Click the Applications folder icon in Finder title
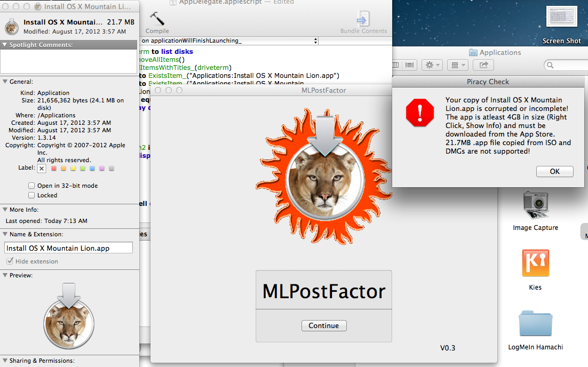Screen dimensions: 588x367 point(473,52)
